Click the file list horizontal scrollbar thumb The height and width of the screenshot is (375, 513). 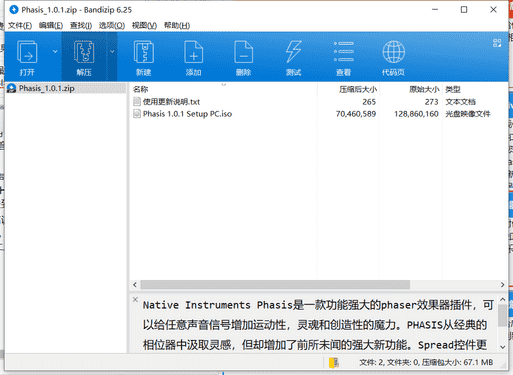tap(275, 285)
